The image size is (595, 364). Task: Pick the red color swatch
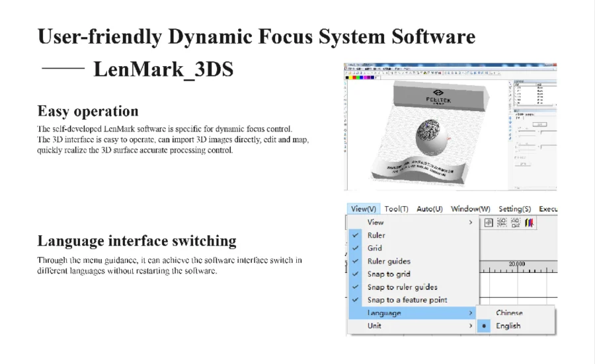click(354, 77)
